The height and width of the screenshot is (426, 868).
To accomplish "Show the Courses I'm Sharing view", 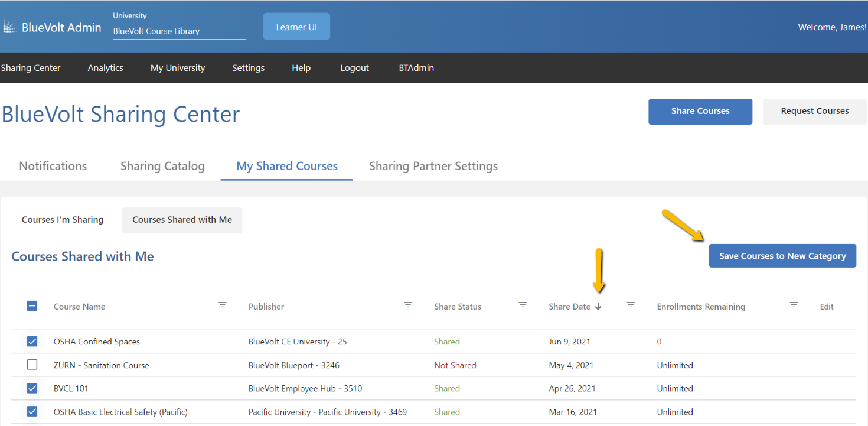I will tap(63, 220).
